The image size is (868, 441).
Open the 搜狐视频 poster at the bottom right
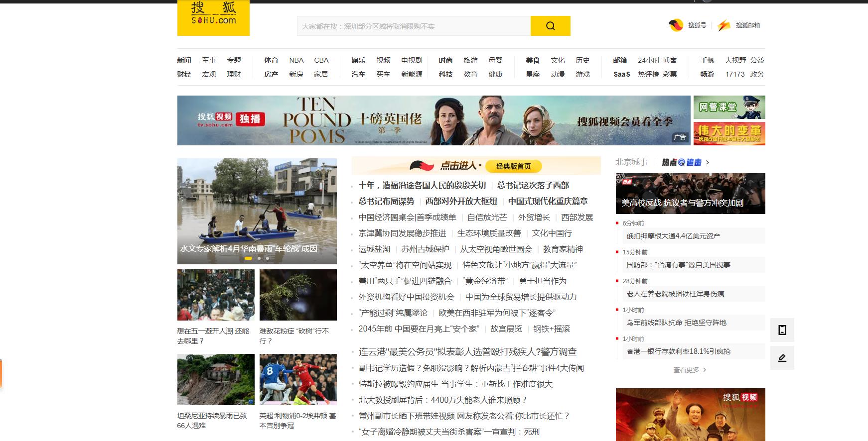coord(690,415)
